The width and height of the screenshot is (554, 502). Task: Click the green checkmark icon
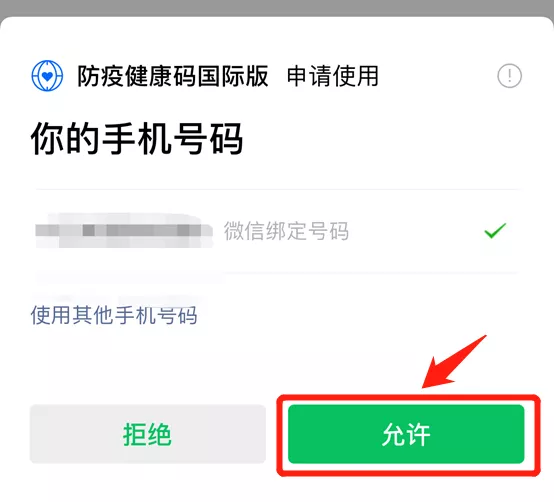pyautogui.click(x=495, y=231)
